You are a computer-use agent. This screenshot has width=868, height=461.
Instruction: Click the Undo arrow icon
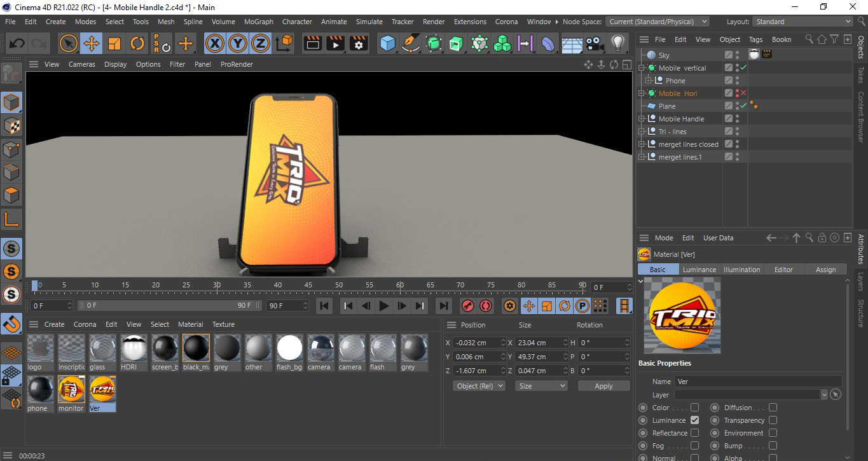[17, 44]
